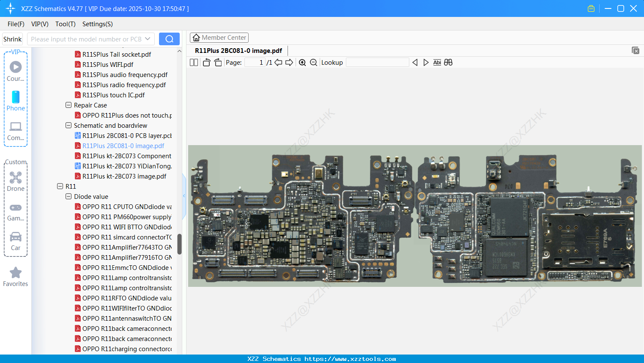The width and height of the screenshot is (644, 363).
Task: Click the zoom out magnifier icon
Action: (313, 63)
